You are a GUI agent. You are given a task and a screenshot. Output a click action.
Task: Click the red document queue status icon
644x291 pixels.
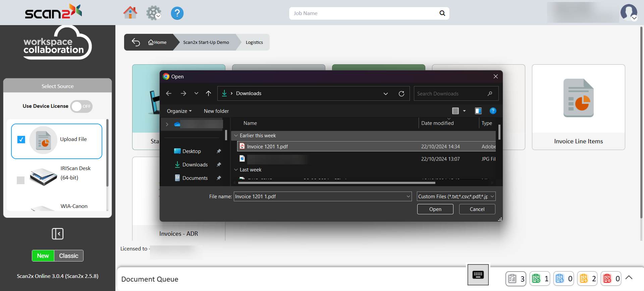click(607, 279)
